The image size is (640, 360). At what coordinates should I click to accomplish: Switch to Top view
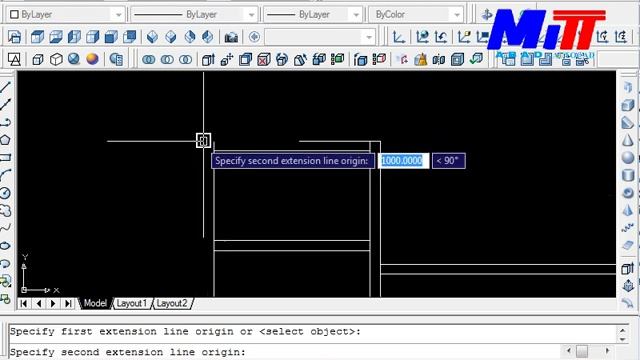(38, 37)
